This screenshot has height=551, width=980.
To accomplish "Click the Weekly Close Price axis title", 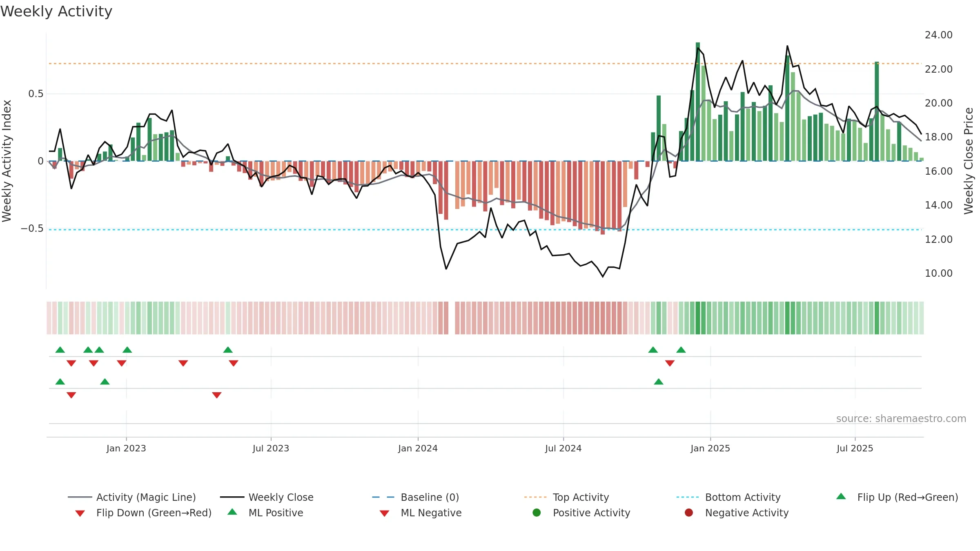I will (x=969, y=161).
